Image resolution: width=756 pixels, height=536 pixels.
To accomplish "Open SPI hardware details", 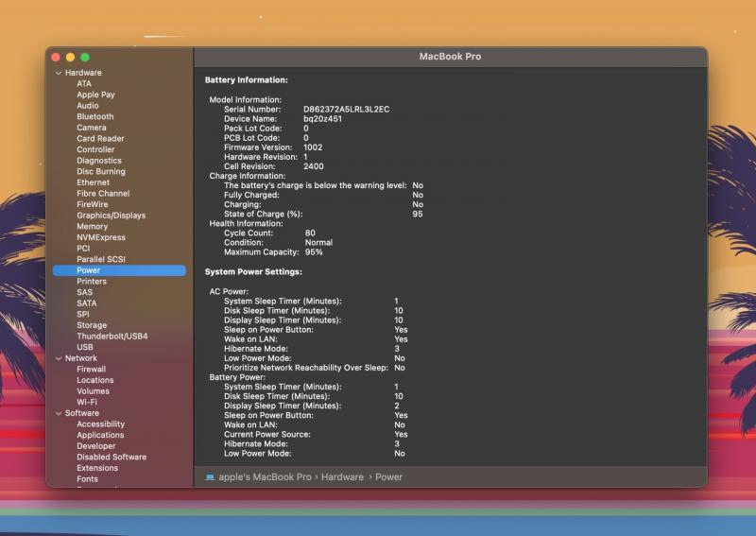I will [x=83, y=314].
